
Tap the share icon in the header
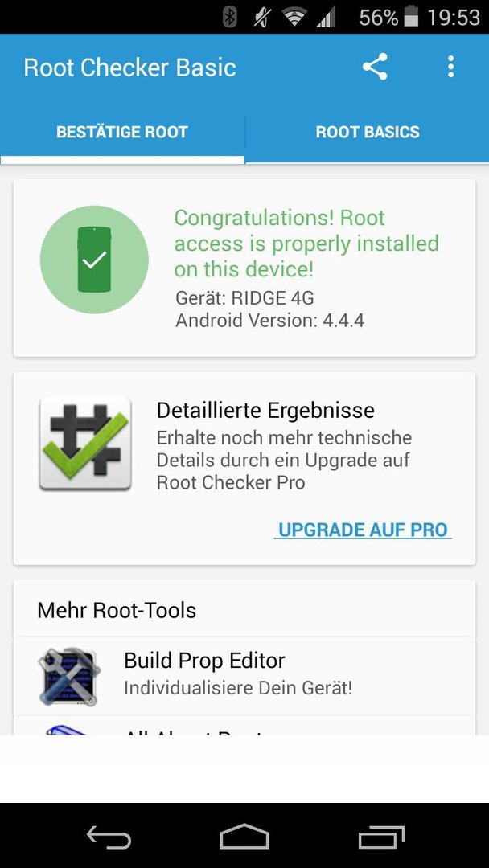[x=375, y=67]
